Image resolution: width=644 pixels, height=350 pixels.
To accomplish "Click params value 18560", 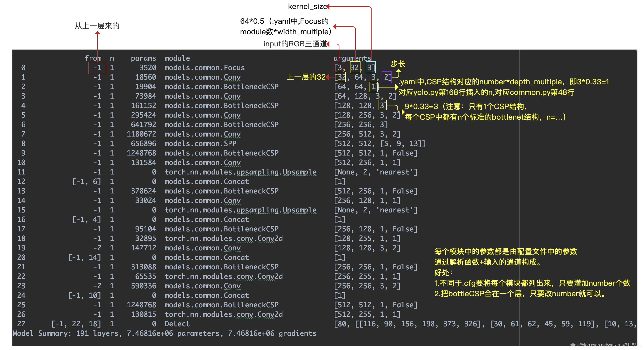I will coord(146,77).
